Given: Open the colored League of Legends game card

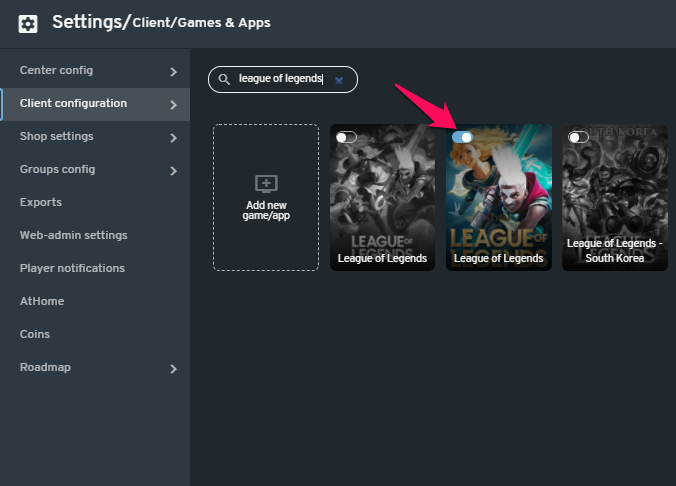Looking at the screenshot, I should pyautogui.click(x=499, y=198).
